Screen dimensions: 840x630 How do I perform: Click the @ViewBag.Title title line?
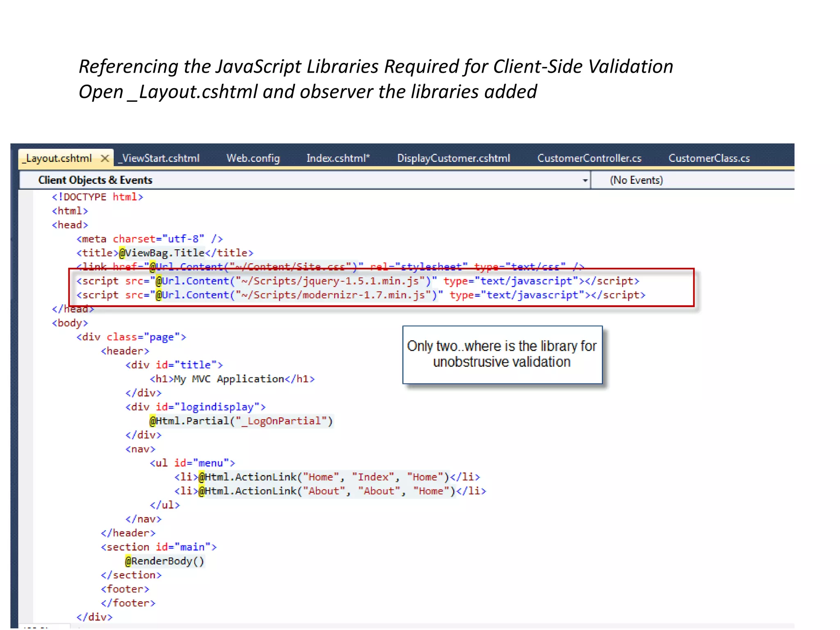[x=164, y=253]
